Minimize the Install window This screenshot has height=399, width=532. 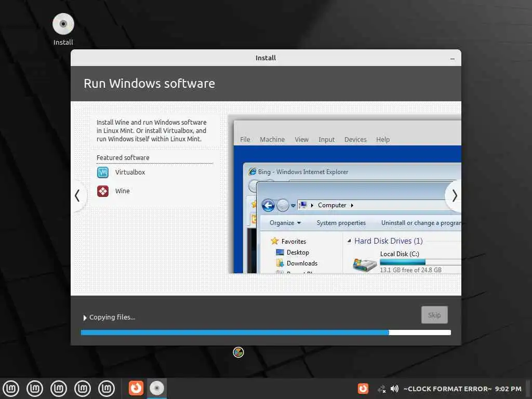[x=453, y=58]
